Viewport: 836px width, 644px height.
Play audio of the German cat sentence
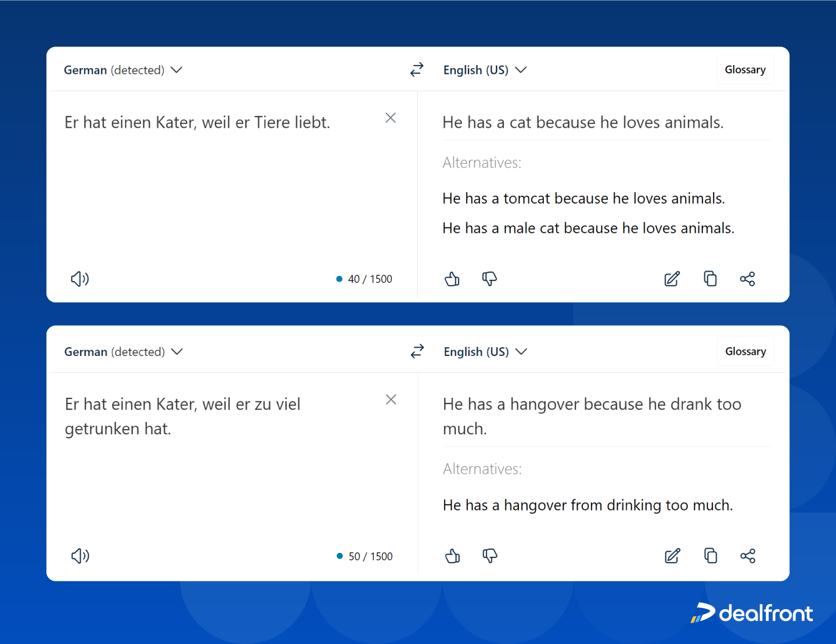[80, 279]
